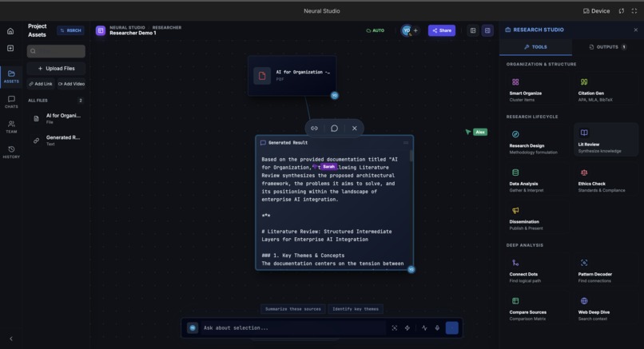Select the AI for Organi... file row
The width and height of the screenshot is (644, 349).
point(56,118)
